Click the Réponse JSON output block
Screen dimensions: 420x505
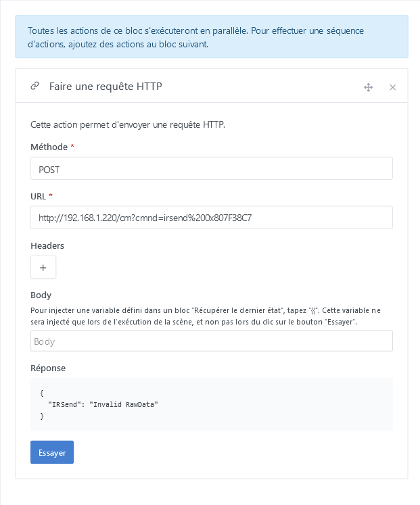tap(211, 404)
